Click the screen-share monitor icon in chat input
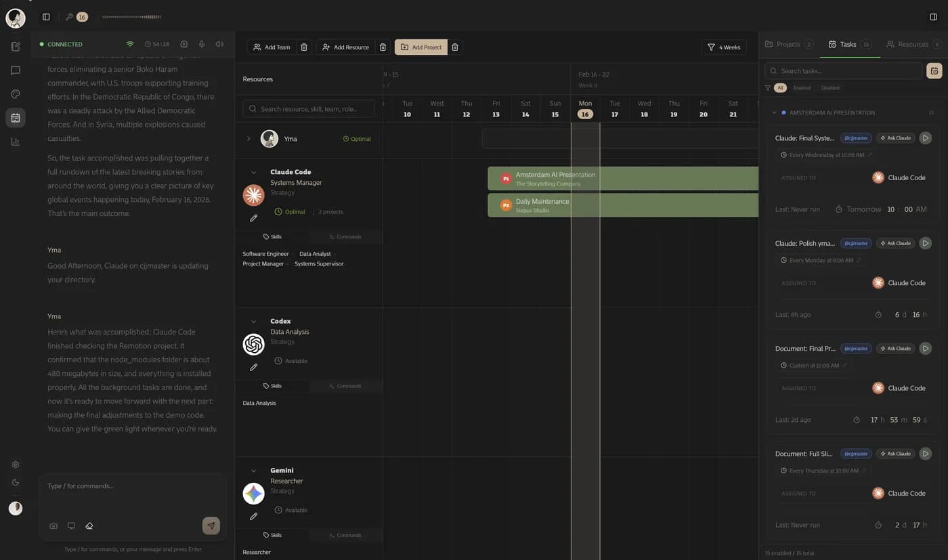 [x=71, y=525]
